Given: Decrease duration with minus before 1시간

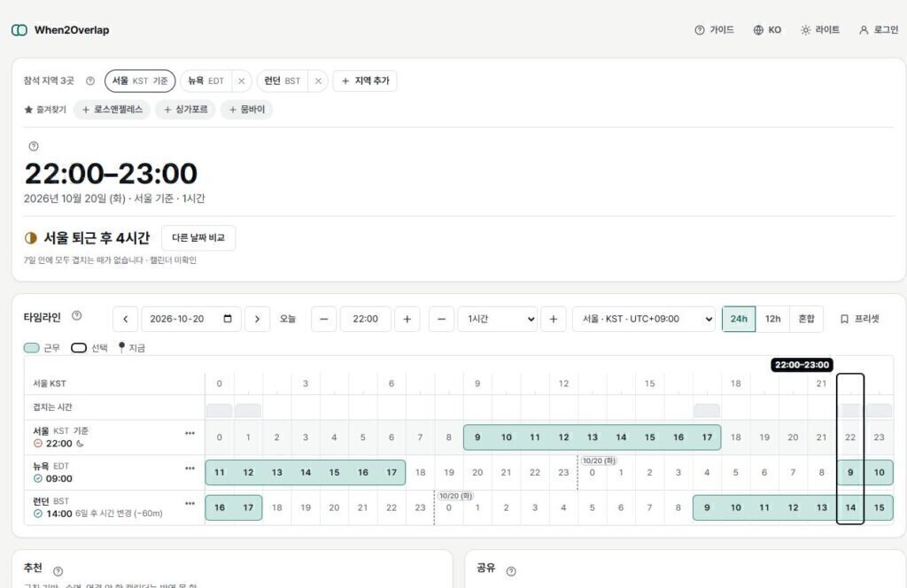Looking at the screenshot, I should coord(441,319).
